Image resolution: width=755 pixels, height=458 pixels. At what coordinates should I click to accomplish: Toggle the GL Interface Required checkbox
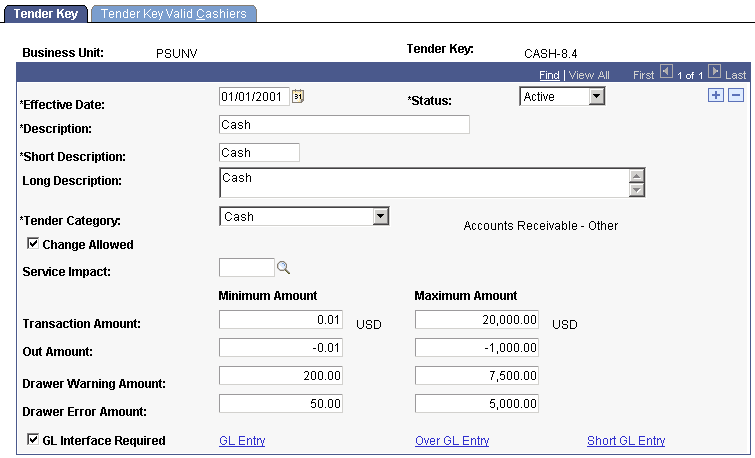point(33,439)
